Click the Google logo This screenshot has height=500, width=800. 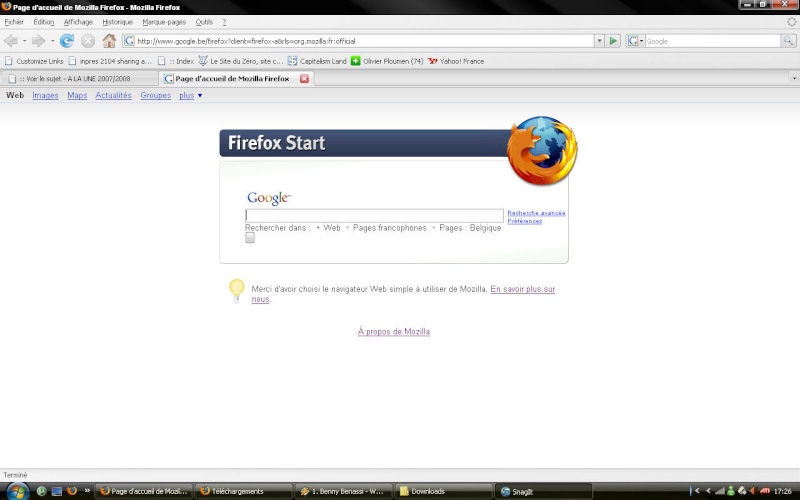tap(269, 198)
